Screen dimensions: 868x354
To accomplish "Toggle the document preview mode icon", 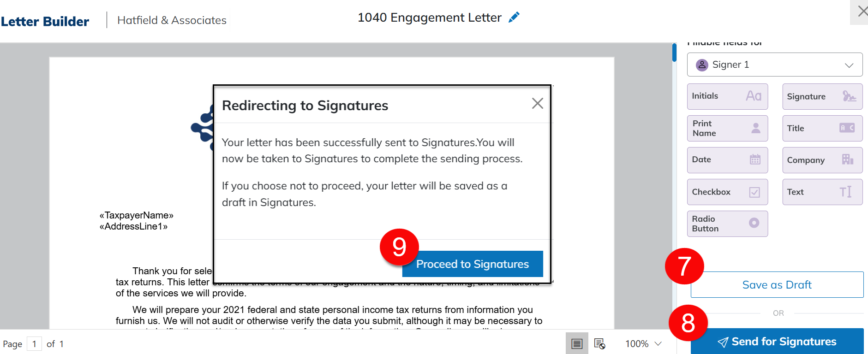I will click(599, 343).
